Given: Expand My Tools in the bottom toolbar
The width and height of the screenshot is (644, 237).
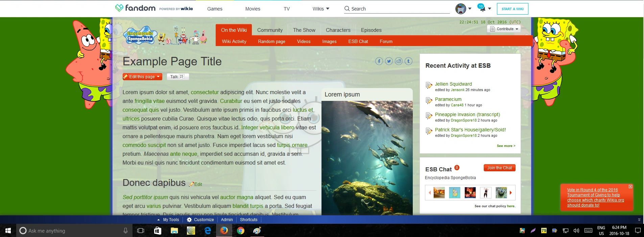Looking at the screenshot, I should click(x=168, y=220).
